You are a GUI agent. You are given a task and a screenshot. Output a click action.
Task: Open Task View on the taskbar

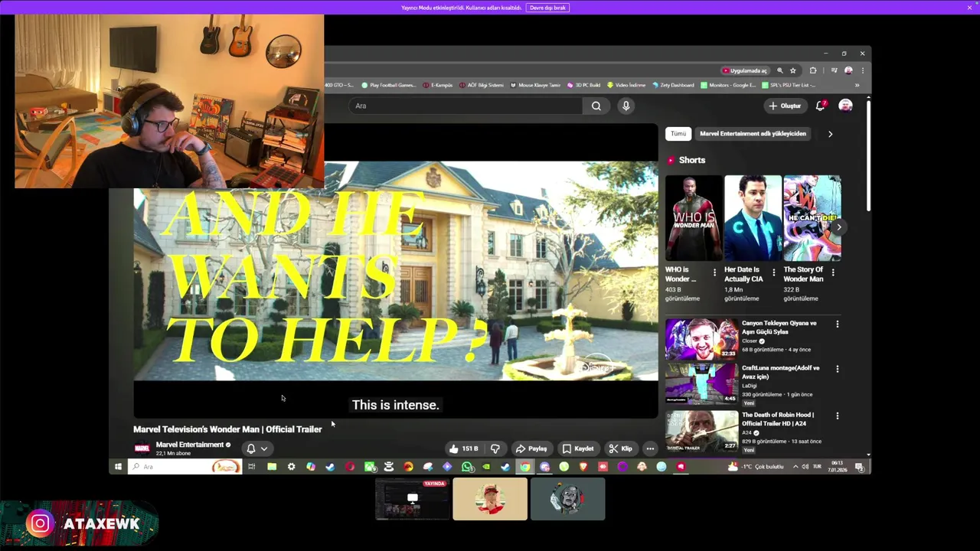pos(251,467)
